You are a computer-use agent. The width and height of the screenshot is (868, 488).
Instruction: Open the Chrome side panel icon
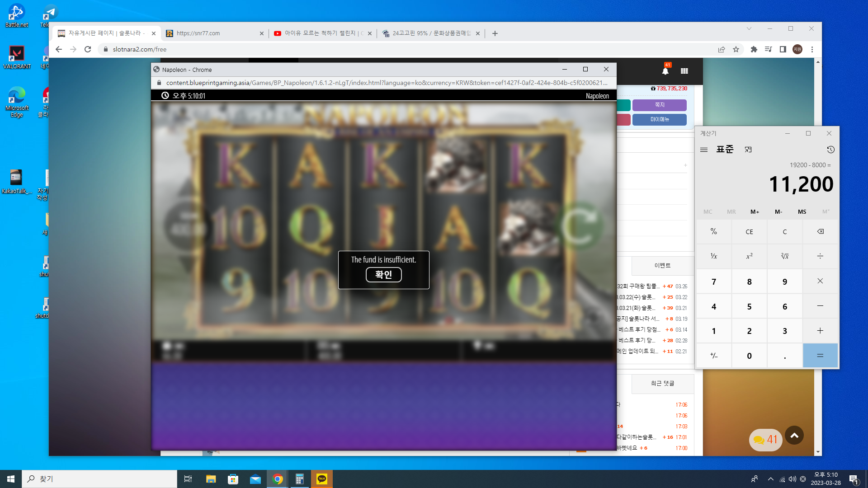[783, 49]
